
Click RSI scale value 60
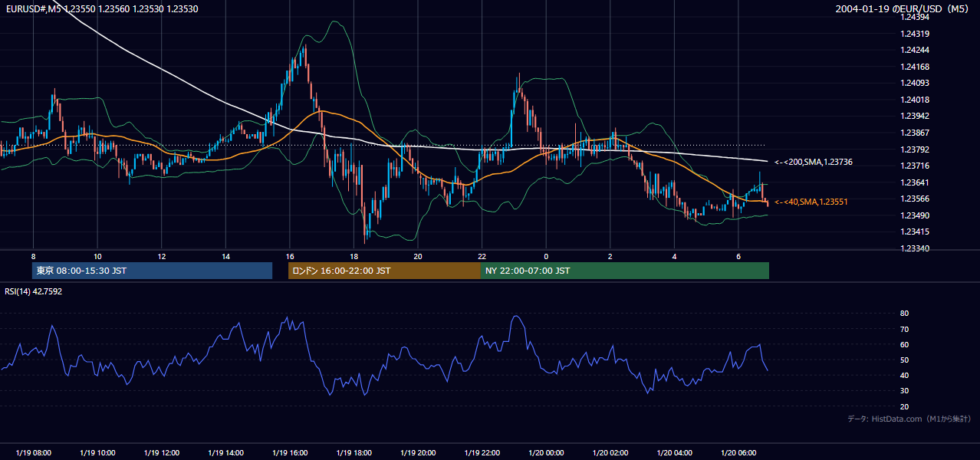pyautogui.click(x=905, y=344)
